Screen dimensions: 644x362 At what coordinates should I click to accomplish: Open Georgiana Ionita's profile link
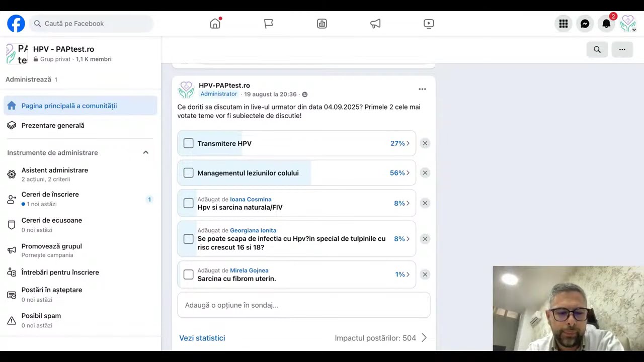point(253,230)
